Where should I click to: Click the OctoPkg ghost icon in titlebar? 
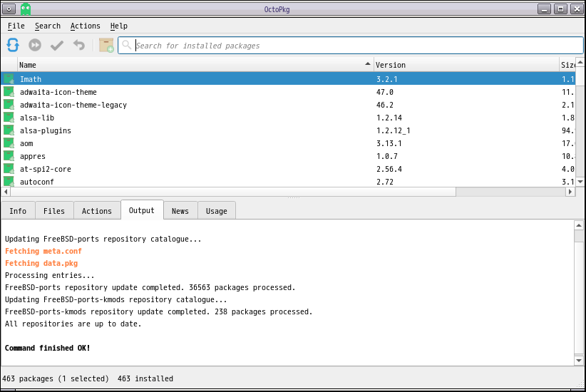click(26, 9)
